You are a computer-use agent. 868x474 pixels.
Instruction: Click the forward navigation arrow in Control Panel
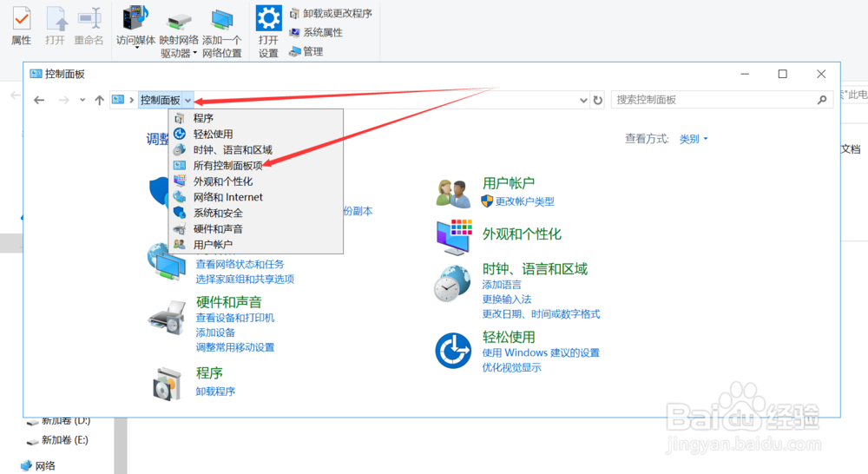(63, 100)
